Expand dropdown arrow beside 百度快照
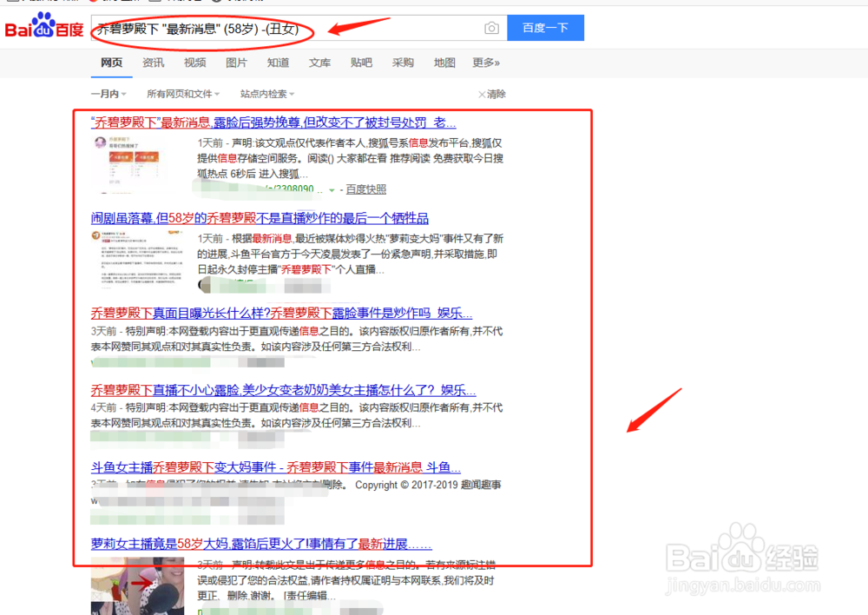This screenshot has height=615, width=868. pos(332,190)
